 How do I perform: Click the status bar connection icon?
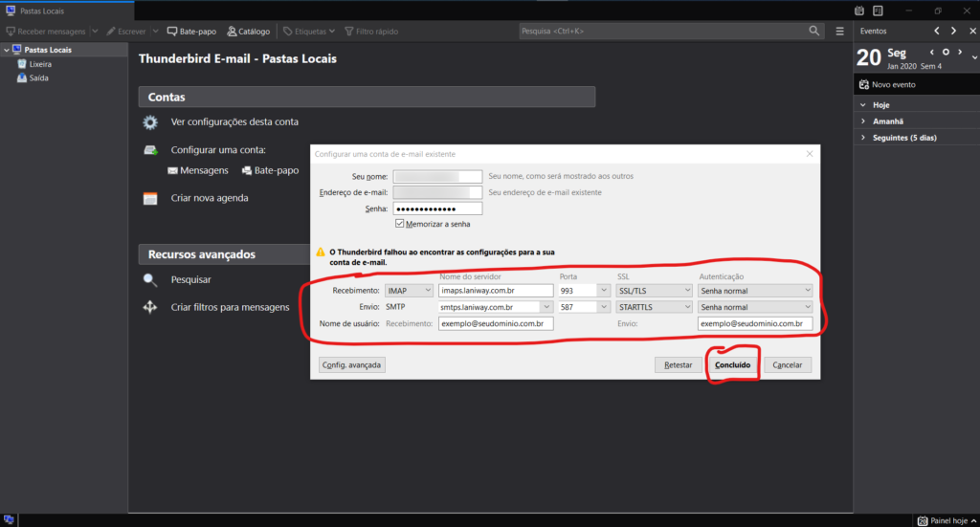9,520
